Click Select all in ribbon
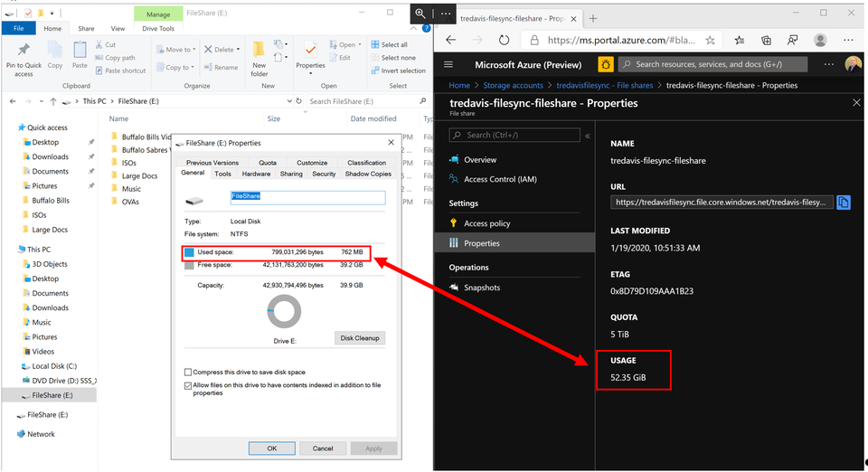The width and height of the screenshot is (868, 472). [389, 45]
